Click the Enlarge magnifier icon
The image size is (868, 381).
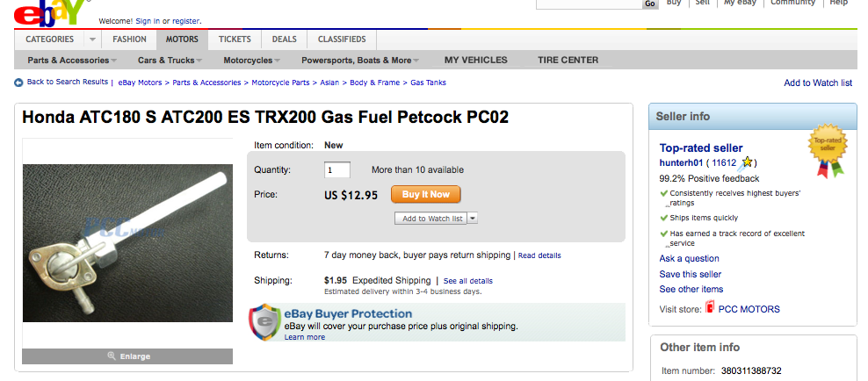(x=112, y=356)
